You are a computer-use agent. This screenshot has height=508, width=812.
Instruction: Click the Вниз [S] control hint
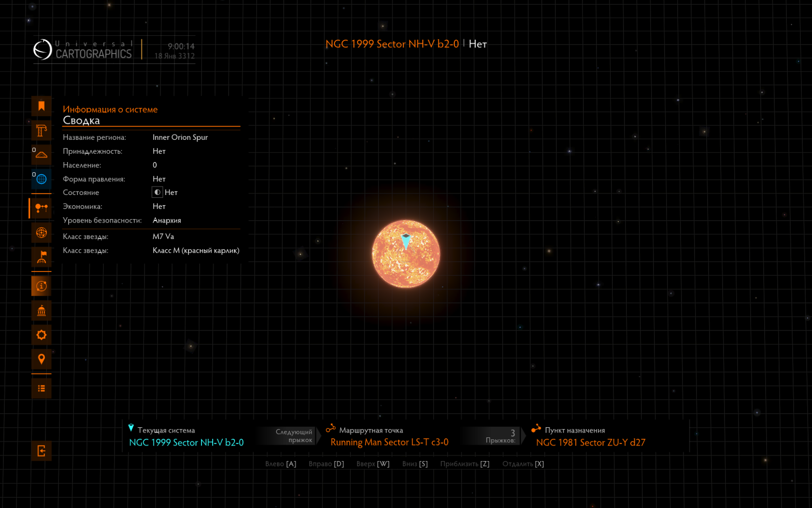415,464
